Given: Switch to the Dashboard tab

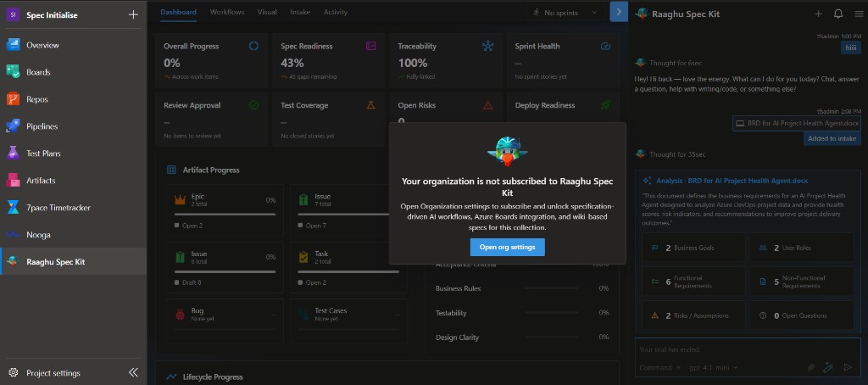Looking at the screenshot, I should pos(178,12).
